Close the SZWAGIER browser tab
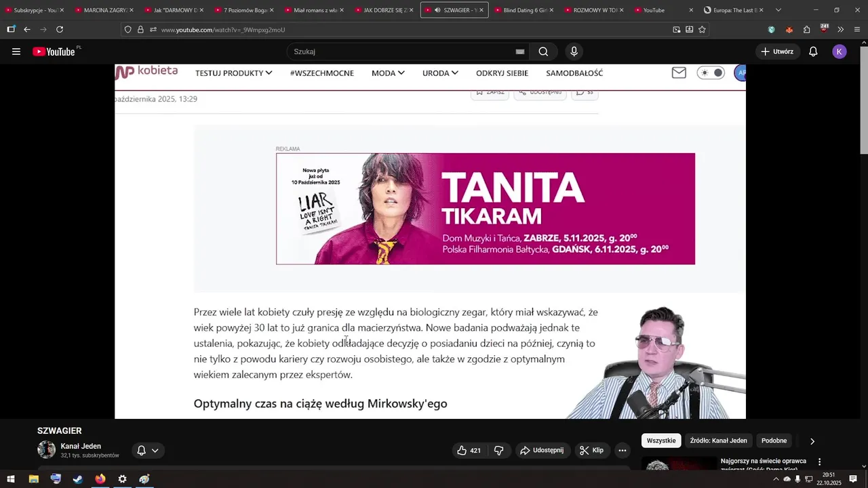Viewport: 868px width, 488px height. pyautogui.click(x=481, y=10)
